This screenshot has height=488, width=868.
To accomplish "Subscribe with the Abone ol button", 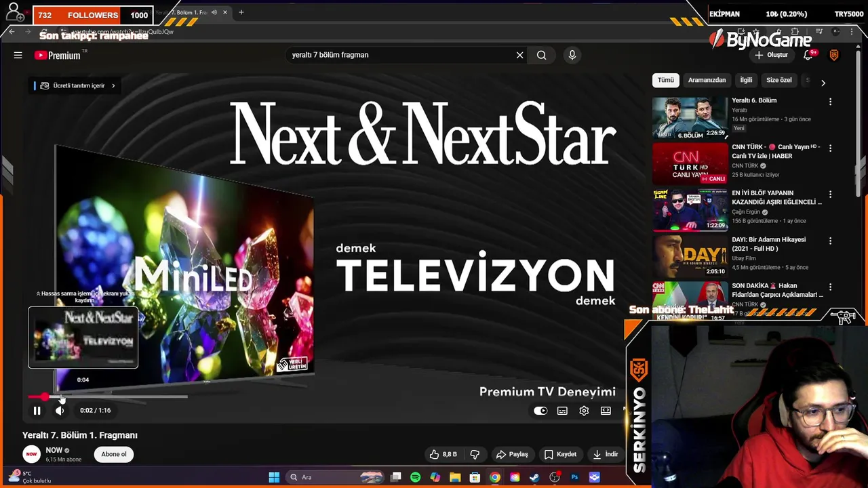I will click(114, 454).
